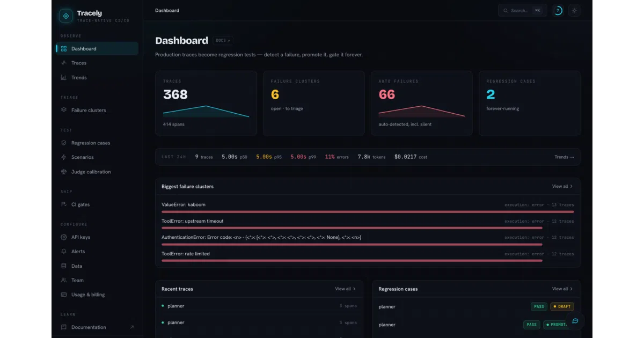Viewport: 644px width, 338px height.
Task: Follow the Trends arrow link
Action: coord(564,157)
